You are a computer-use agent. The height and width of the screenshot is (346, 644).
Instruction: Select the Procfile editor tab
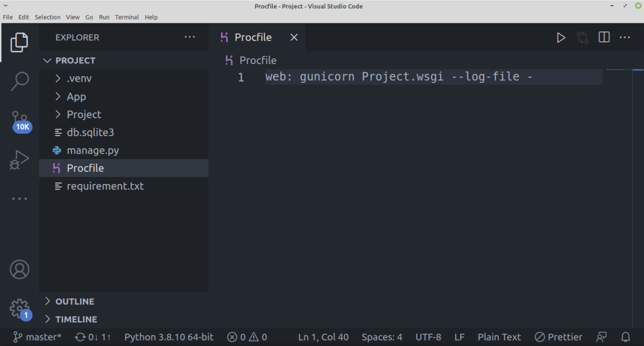(x=258, y=37)
